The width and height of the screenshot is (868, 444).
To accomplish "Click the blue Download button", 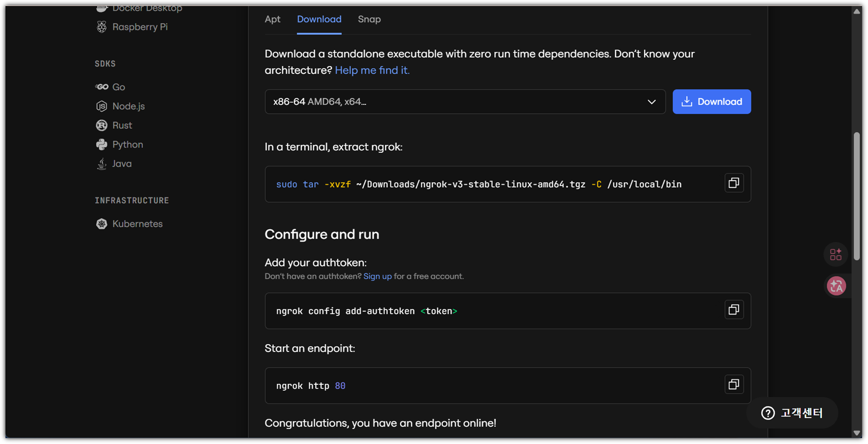I will click(x=711, y=102).
